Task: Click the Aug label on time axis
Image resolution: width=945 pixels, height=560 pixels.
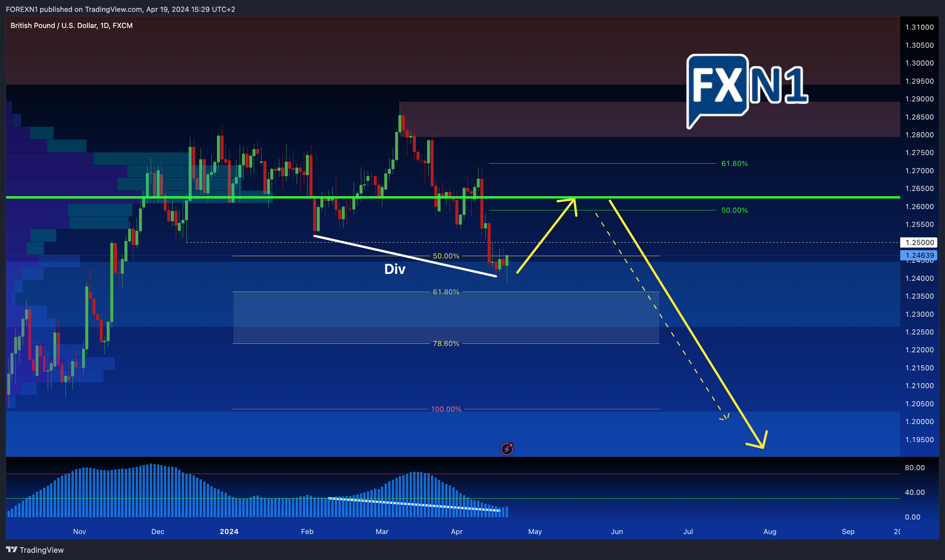Action: coord(770,531)
